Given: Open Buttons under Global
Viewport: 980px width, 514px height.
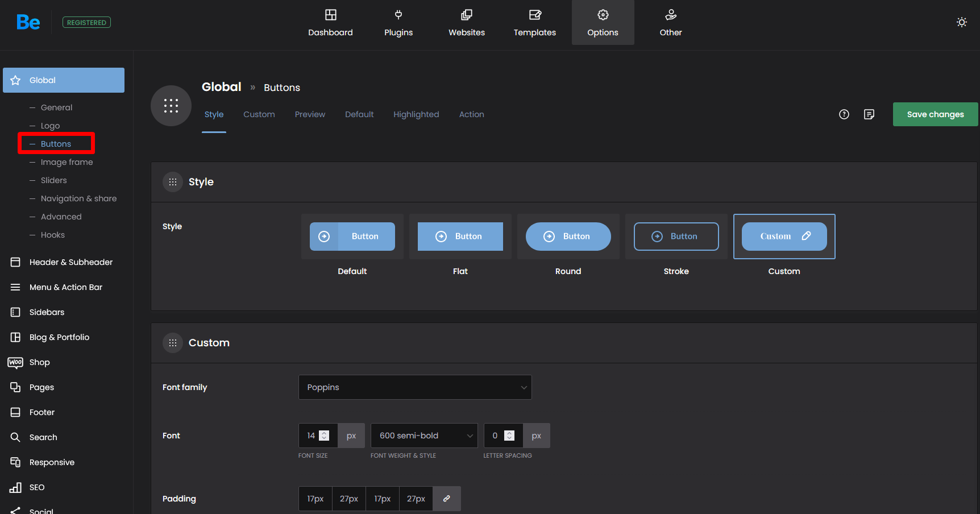Looking at the screenshot, I should [x=56, y=144].
